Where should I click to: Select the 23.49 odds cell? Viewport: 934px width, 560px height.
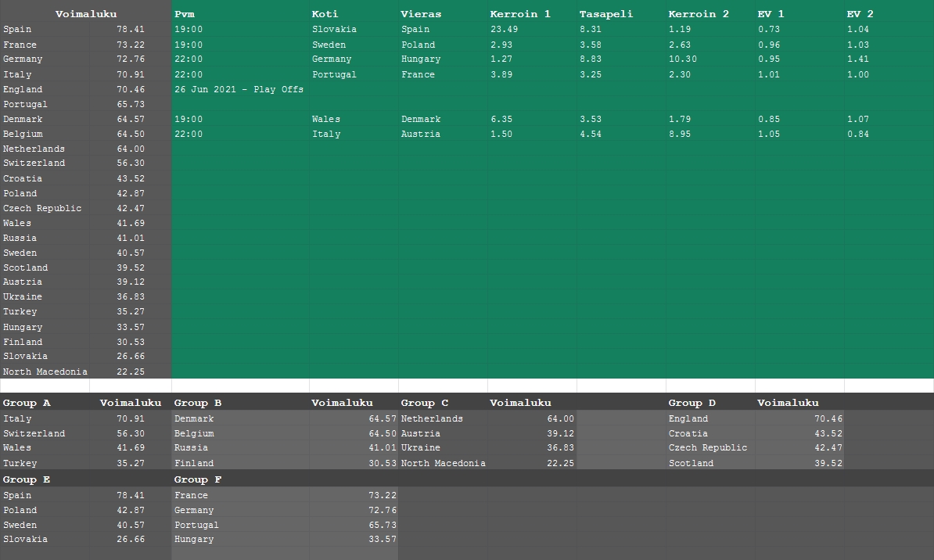504,29
